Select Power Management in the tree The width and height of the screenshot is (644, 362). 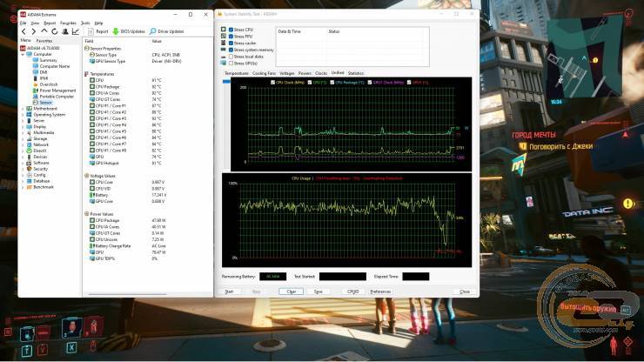(57, 90)
